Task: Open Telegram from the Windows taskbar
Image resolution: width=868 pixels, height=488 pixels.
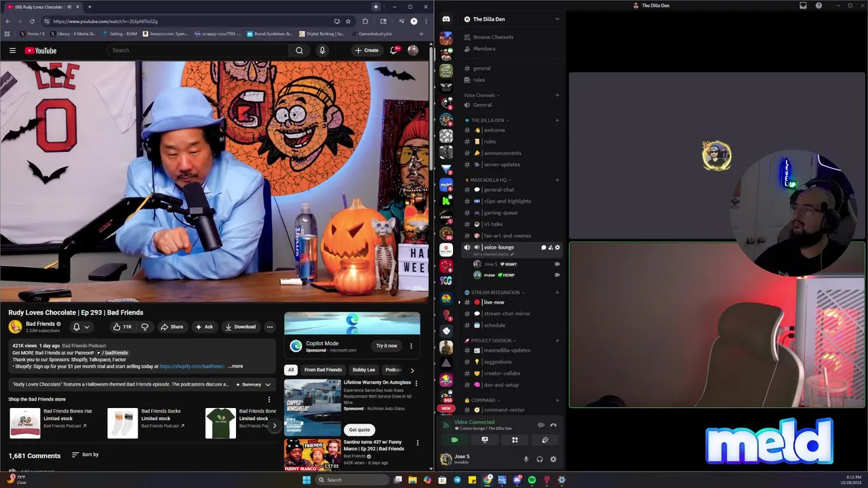Action: click(457, 480)
